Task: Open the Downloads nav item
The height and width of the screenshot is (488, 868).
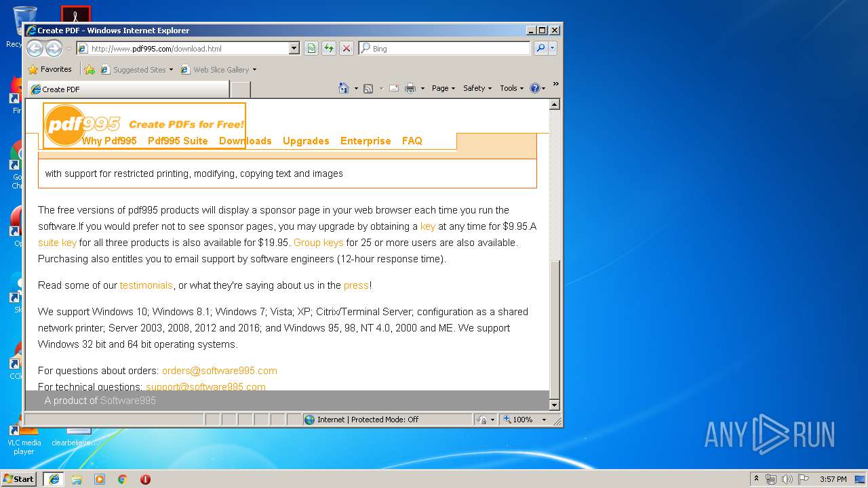Action: tap(245, 141)
